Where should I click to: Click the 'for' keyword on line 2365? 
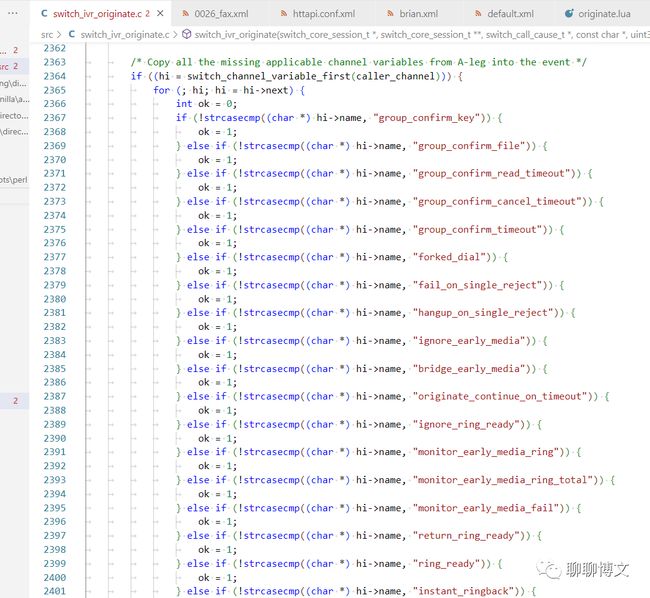(161, 90)
